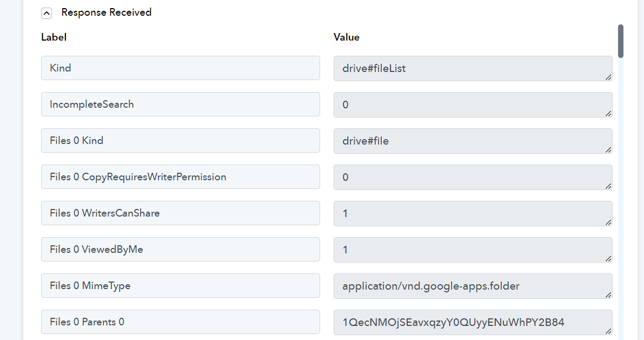Screen dimensions: 644x340
Task: Click the application/vnd.google-apps.folder value field
Action: coord(473,286)
